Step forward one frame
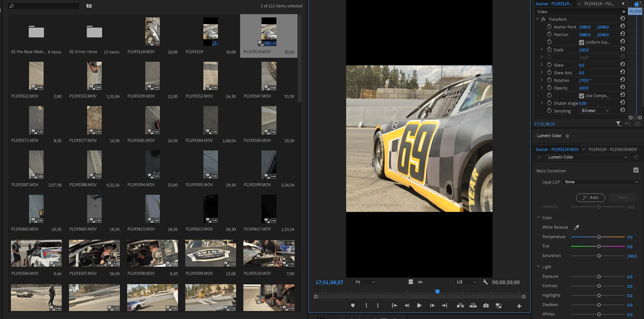This screenshot has height=319, width=644. coord(432,306)
